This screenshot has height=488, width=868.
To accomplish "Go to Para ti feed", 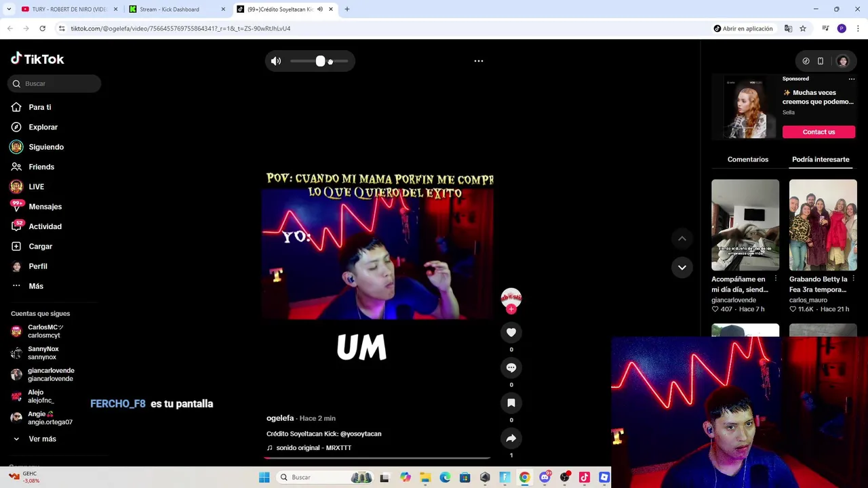I will pos(40,107).
